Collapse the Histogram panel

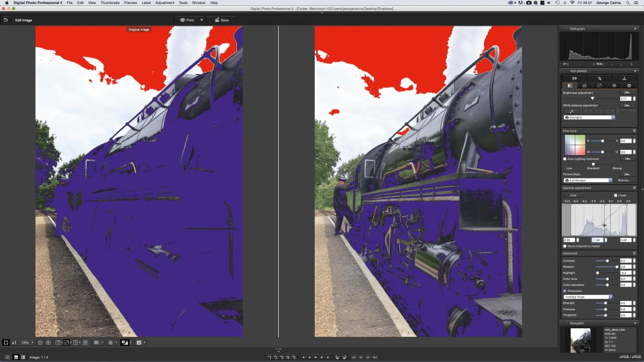pos(635,29)
